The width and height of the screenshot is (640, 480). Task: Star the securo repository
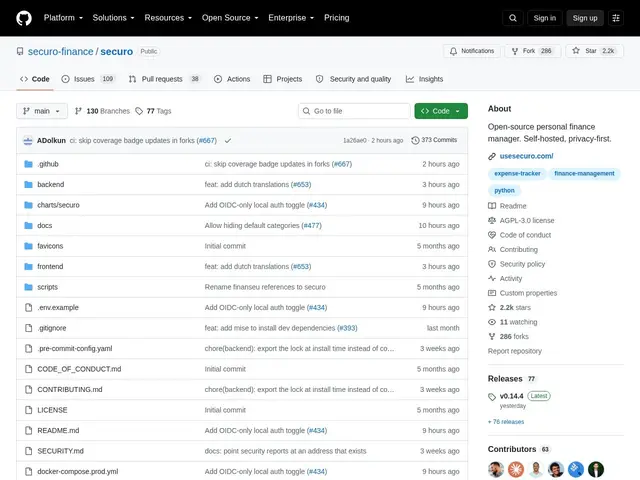click(594, 51)
